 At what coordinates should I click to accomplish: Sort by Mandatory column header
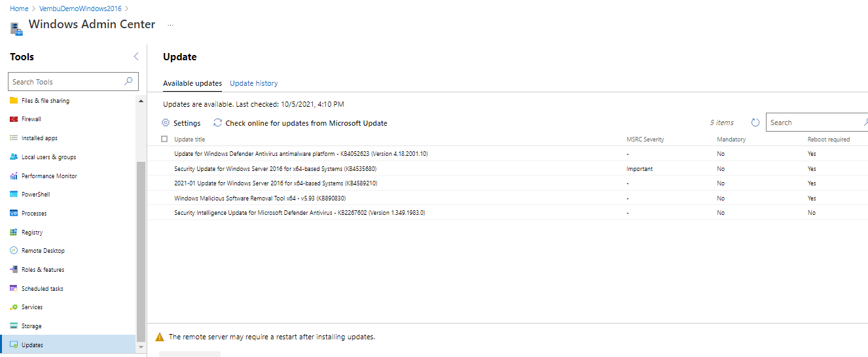coord(731,140)
